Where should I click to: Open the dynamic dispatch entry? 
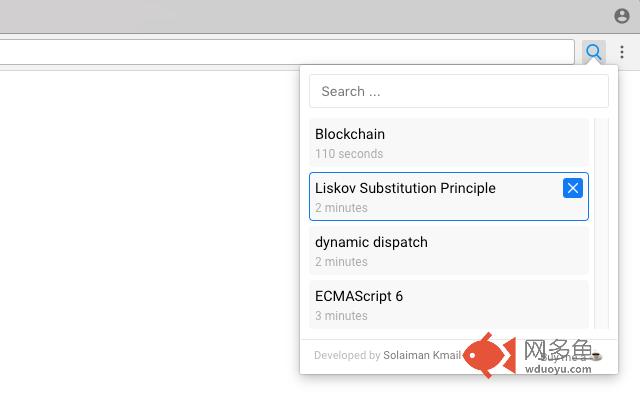tap(449, 251)
